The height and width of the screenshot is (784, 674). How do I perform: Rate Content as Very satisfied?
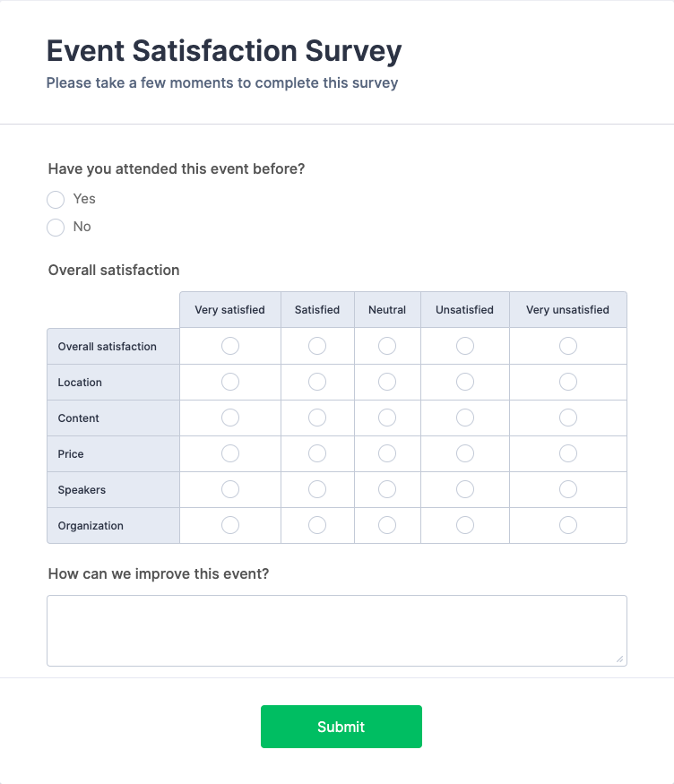pyautogui.click(x=230, y=418)
